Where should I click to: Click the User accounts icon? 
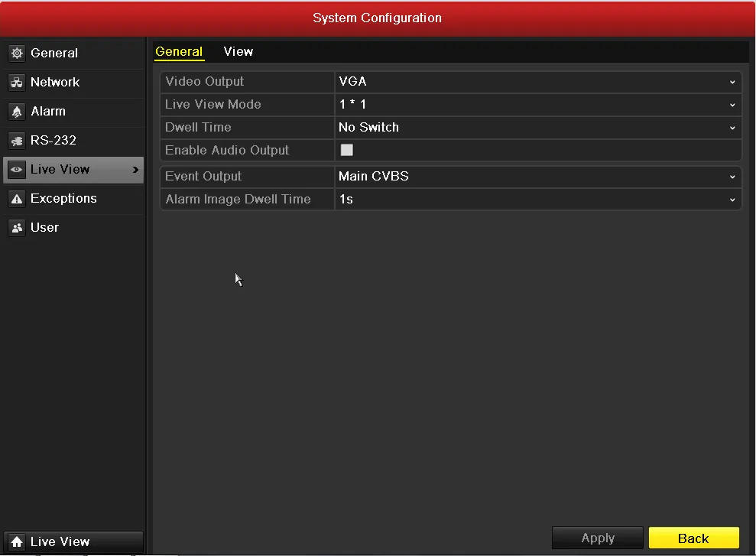click(x=17, y=228)
